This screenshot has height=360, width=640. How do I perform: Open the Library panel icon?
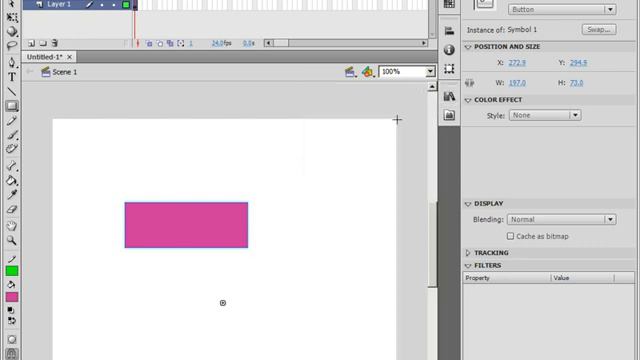(x=449, y=96)
